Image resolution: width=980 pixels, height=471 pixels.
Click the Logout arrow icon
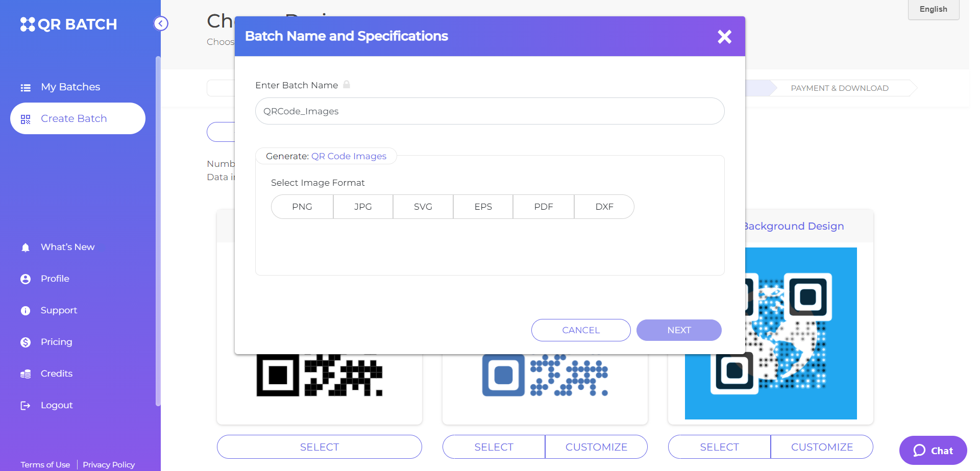pos(26,406)
